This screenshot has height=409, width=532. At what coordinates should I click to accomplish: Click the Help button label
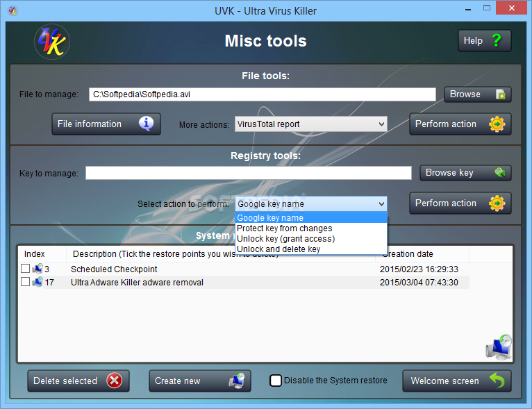coord(473,41)
